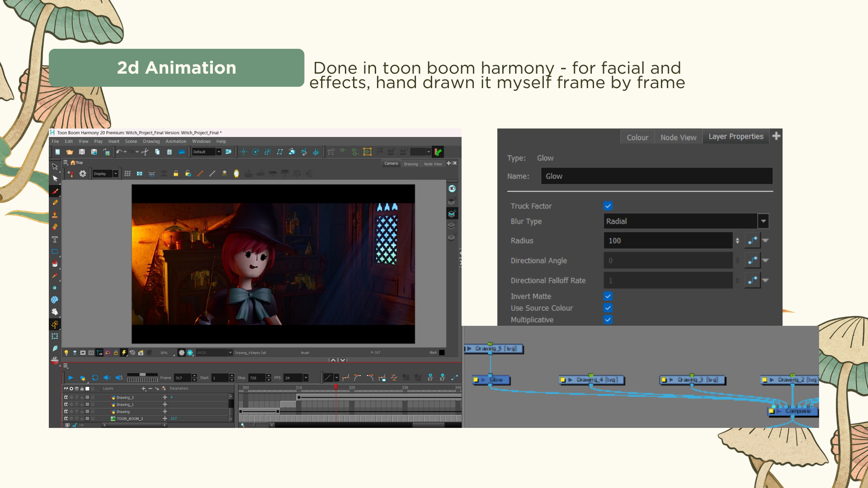Toggle the Truck Factor checkbox
868x488 pixels.
608,206
